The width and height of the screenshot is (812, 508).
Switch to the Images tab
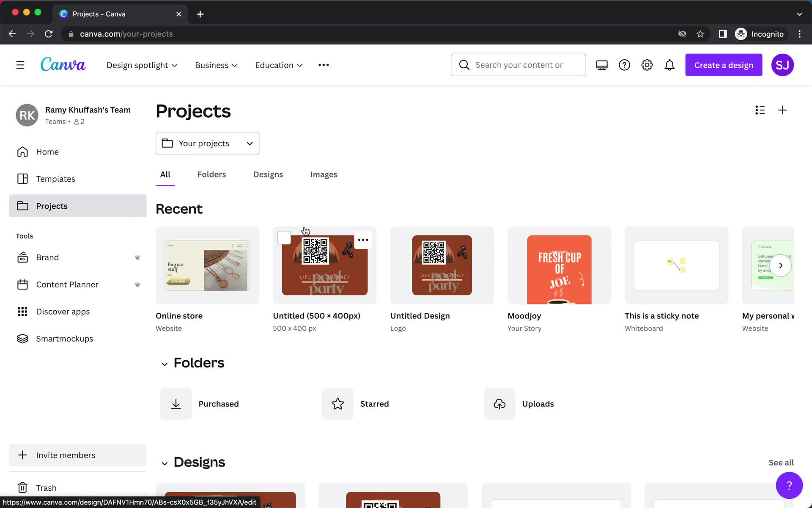[324, 174]
